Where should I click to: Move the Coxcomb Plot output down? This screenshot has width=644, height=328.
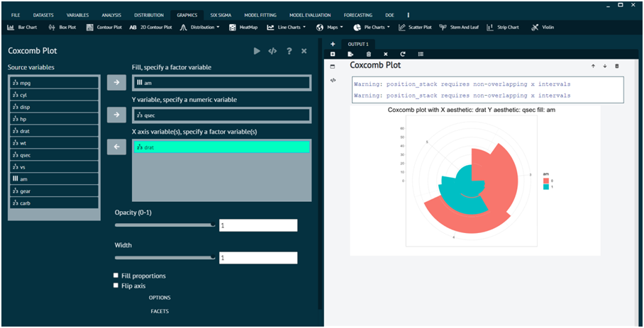tap(604, 66)
